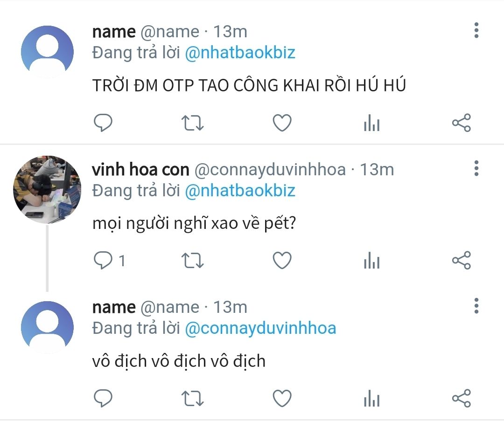Screen dimensions: 504x421
Task: Share the OTP công khai tweet
Action: (x=462, y=123)
